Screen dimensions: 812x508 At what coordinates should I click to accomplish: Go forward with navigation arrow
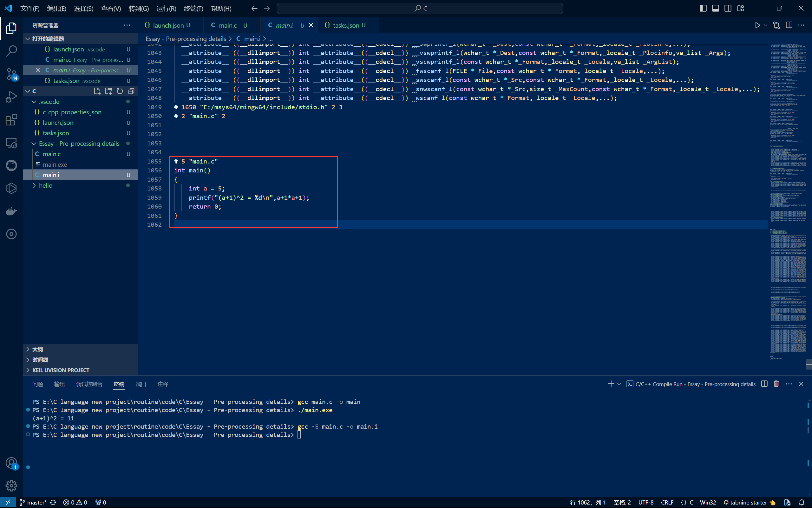point(267,8)
